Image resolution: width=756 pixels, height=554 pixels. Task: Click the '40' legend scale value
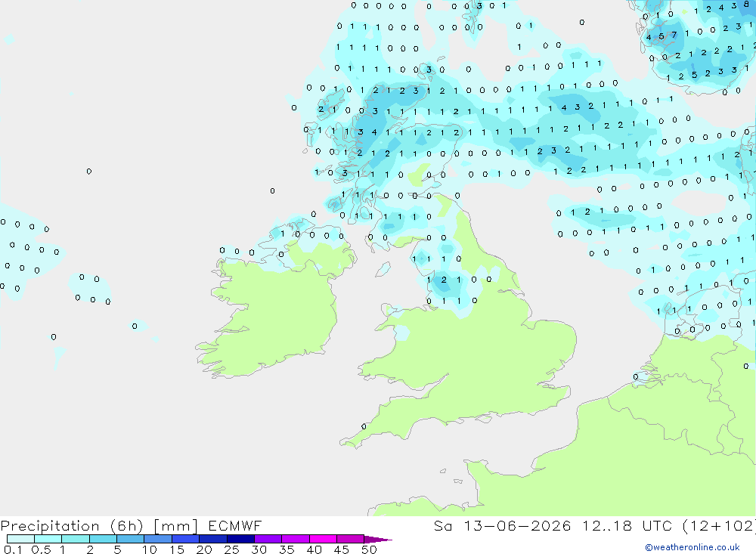click(314, 549)
